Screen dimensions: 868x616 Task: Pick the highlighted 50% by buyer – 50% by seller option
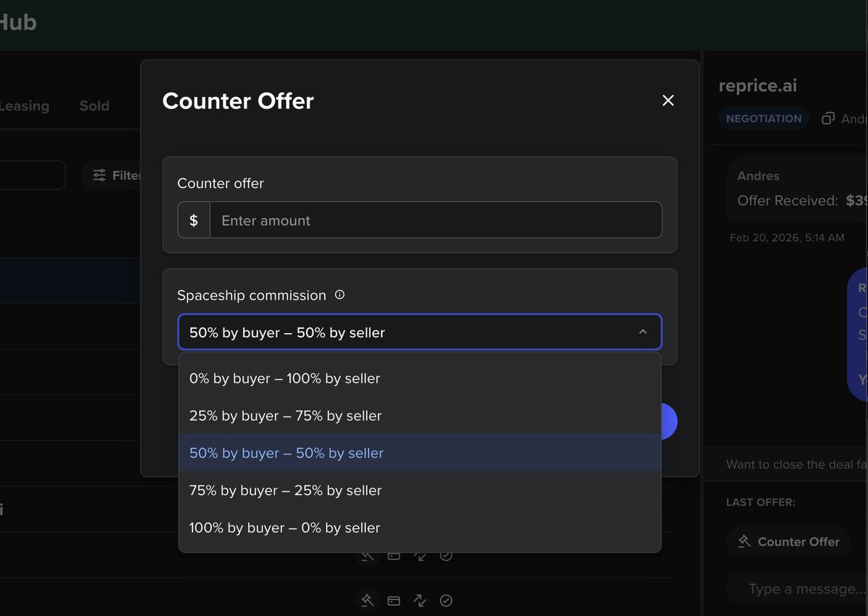[x=420, y=453]
